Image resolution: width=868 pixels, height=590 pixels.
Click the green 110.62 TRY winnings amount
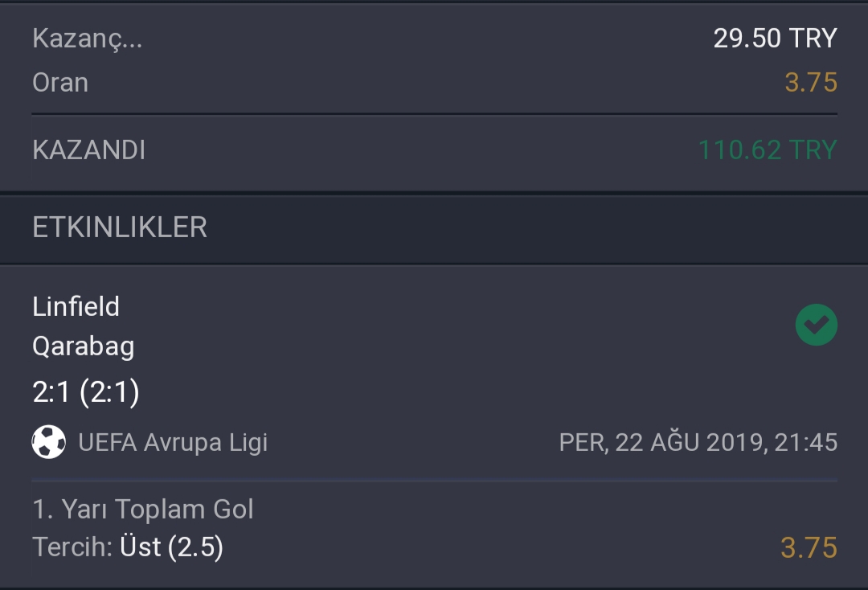768,150
